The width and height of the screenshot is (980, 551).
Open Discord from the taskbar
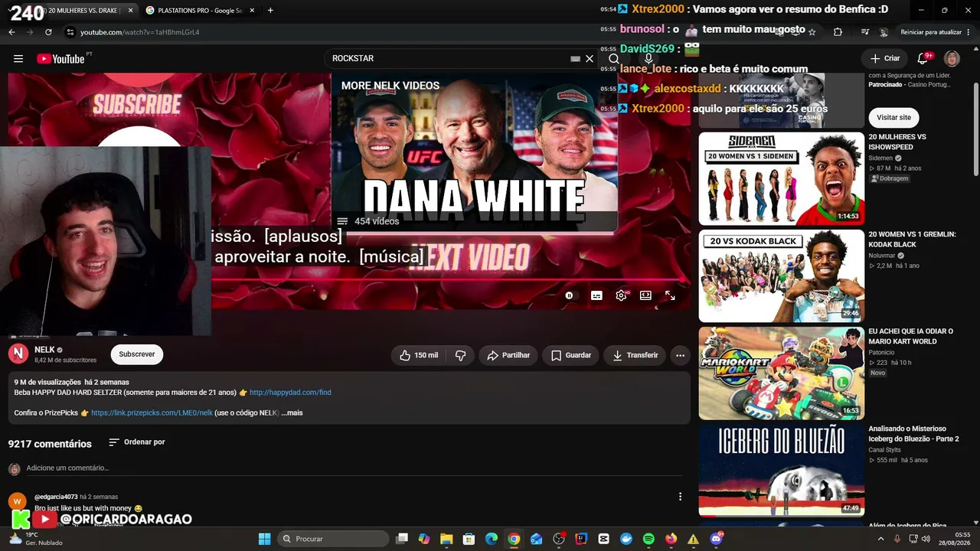pyautogui.click(x=716, y=539)
